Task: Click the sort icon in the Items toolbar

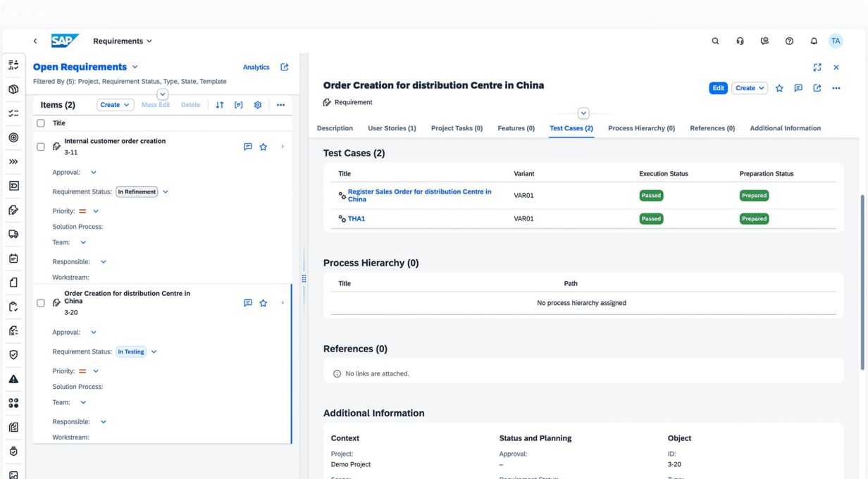Action: [220, 105]
